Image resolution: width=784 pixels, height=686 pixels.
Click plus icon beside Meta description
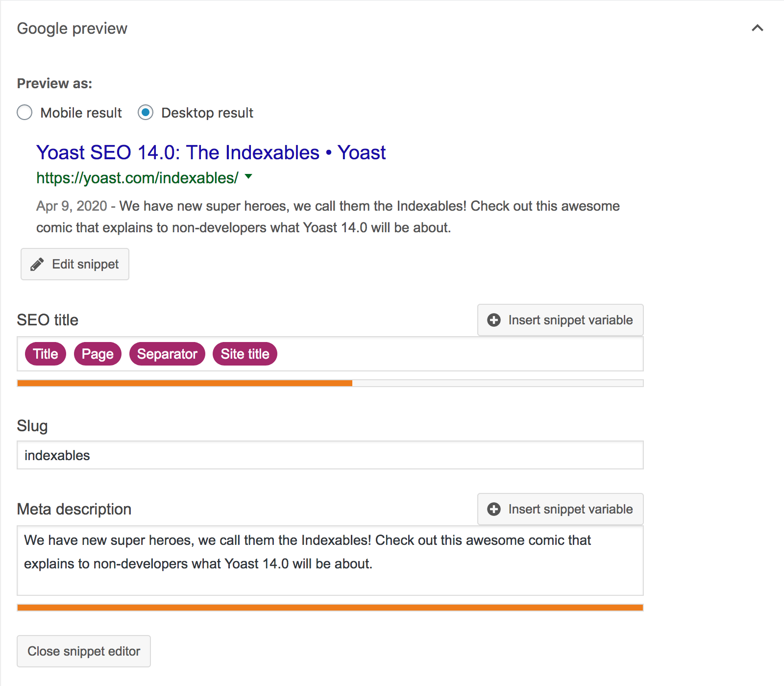494,509
